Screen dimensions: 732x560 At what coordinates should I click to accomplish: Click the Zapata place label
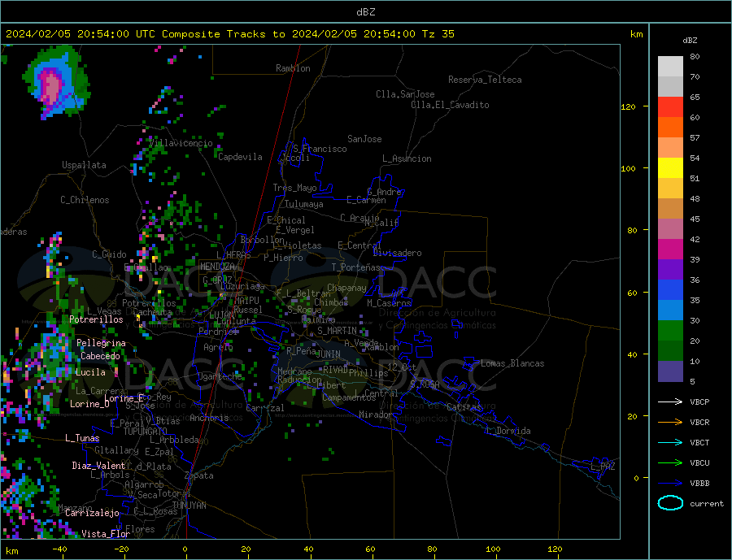199,475
